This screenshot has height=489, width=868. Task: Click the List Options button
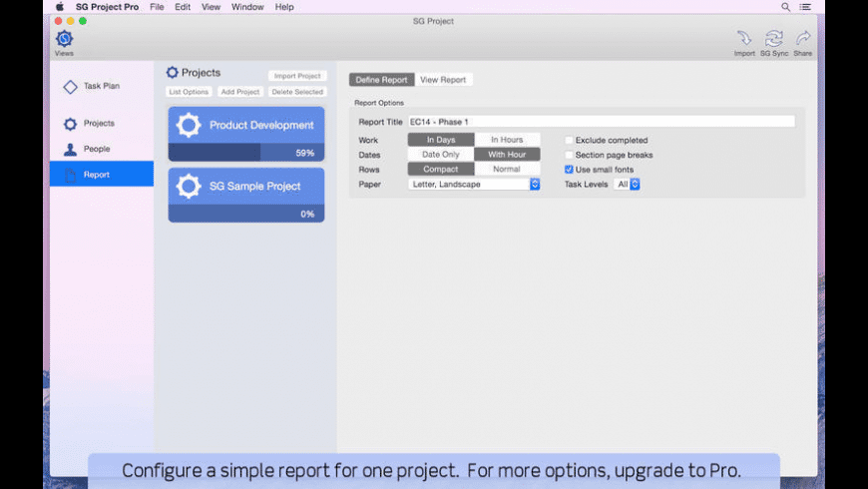(x=189, y=92)
